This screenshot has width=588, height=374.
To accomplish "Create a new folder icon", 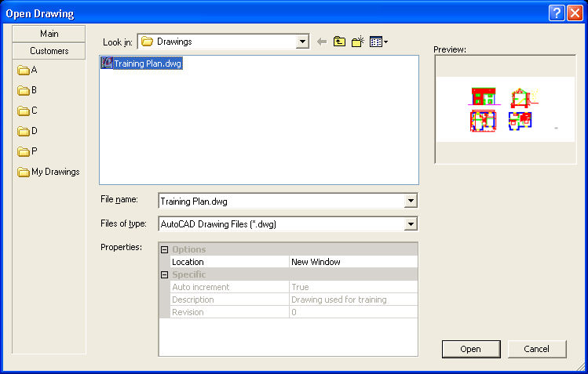I will [x=358, y=42].
